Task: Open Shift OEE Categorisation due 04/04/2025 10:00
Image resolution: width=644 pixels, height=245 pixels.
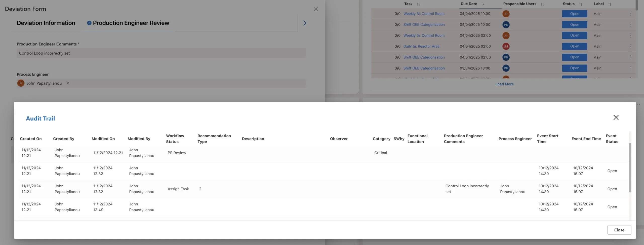Action: (x=424, y=24)
